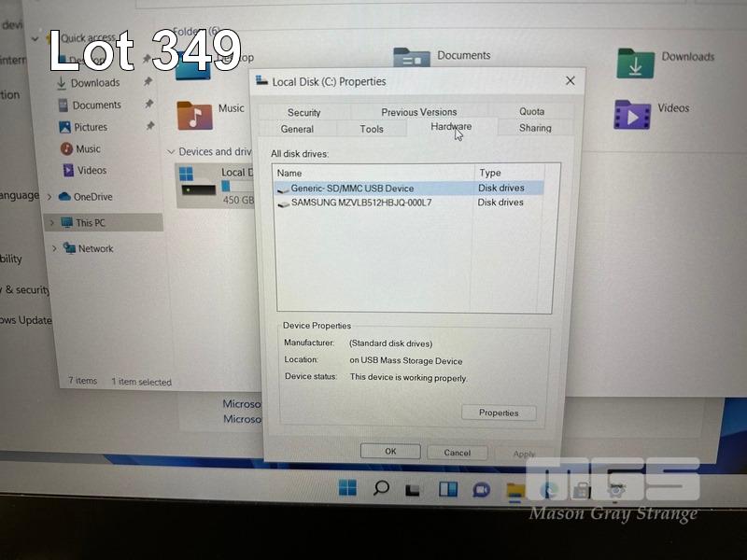Screen dimensions: 747x560
Task: Open Task View from the taskbar
Action: (414, 489)
